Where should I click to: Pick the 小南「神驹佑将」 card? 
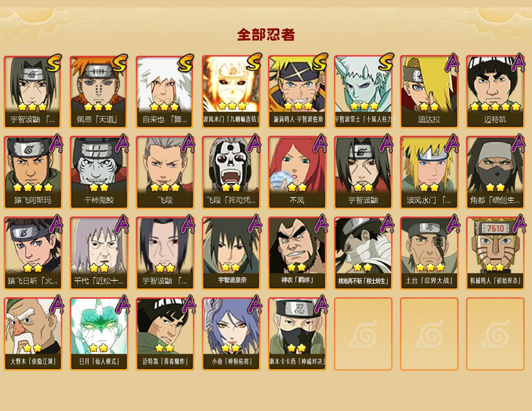231,334
